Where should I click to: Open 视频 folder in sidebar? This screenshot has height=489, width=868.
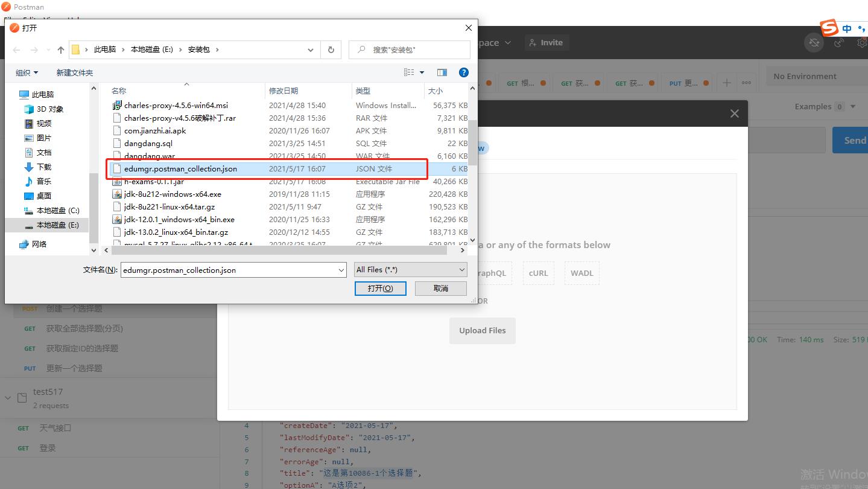38,123
